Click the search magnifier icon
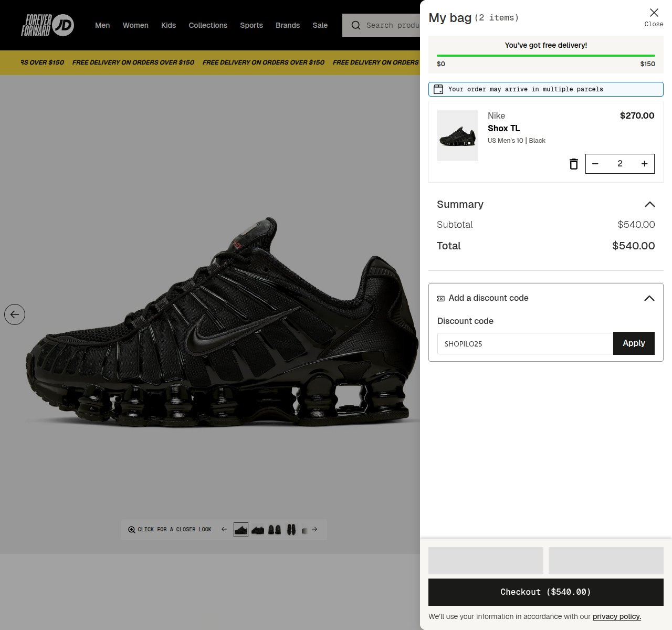 click(x=356, y=25)
